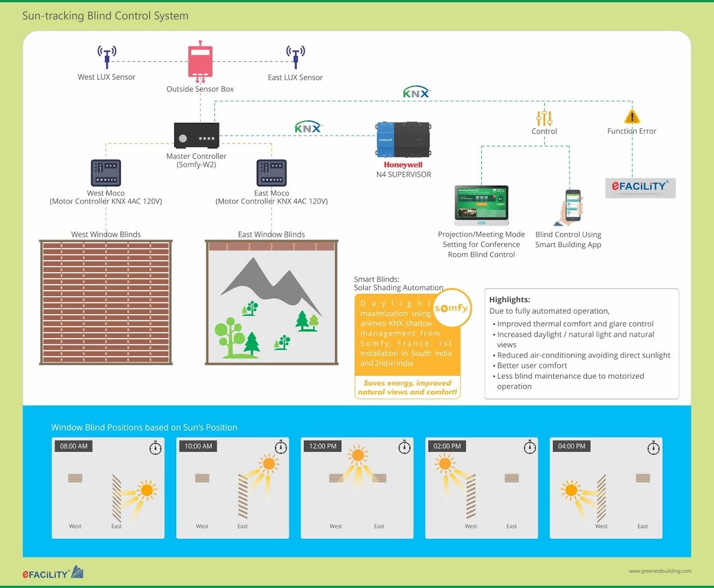Screen dimensions: 714x588
Task: Click the stopwatch icon on the 08:00 AM panel
Action: click(156, 447)
